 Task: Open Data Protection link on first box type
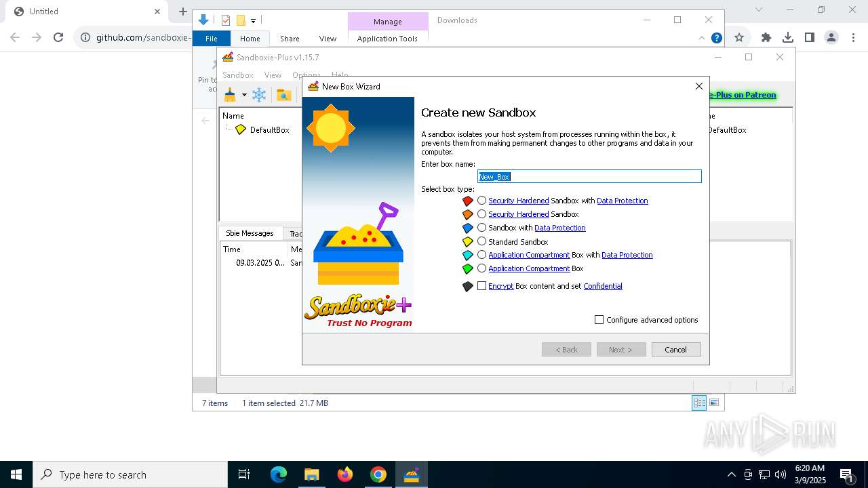pos(623,201)
